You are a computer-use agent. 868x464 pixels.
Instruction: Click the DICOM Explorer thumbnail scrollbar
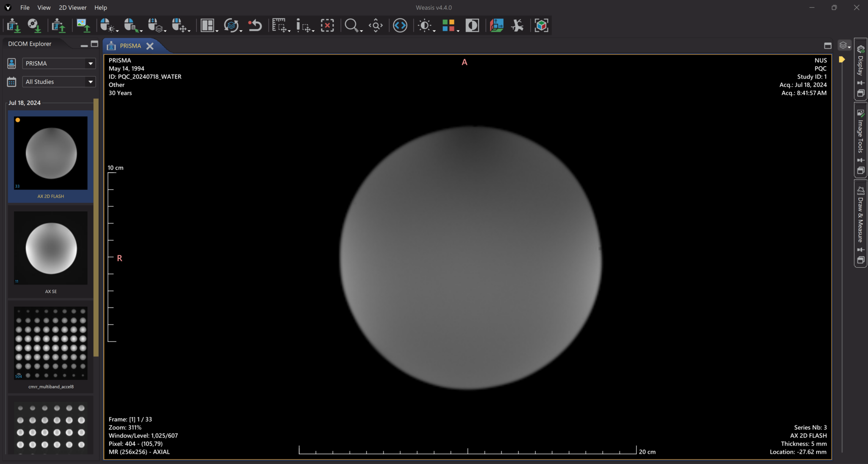pos(96,227)
